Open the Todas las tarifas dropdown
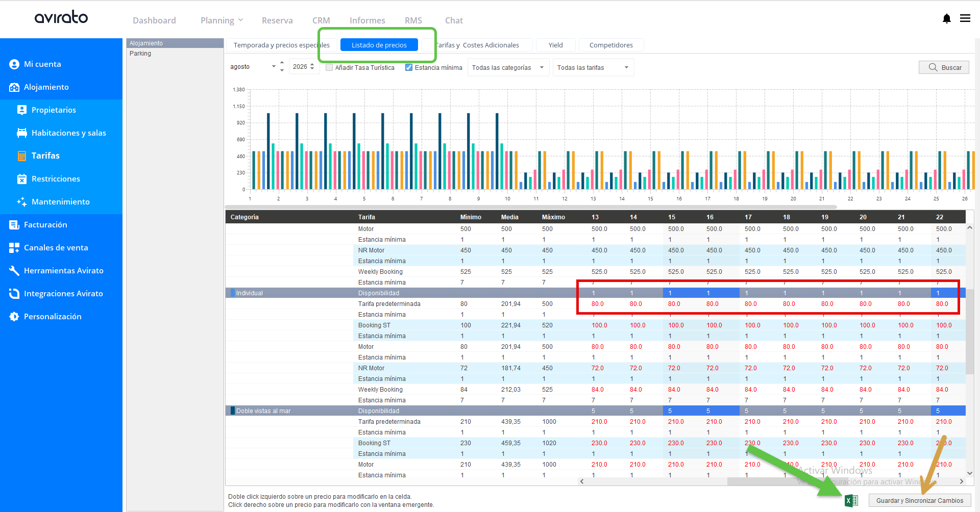 [x=593, y=67]
